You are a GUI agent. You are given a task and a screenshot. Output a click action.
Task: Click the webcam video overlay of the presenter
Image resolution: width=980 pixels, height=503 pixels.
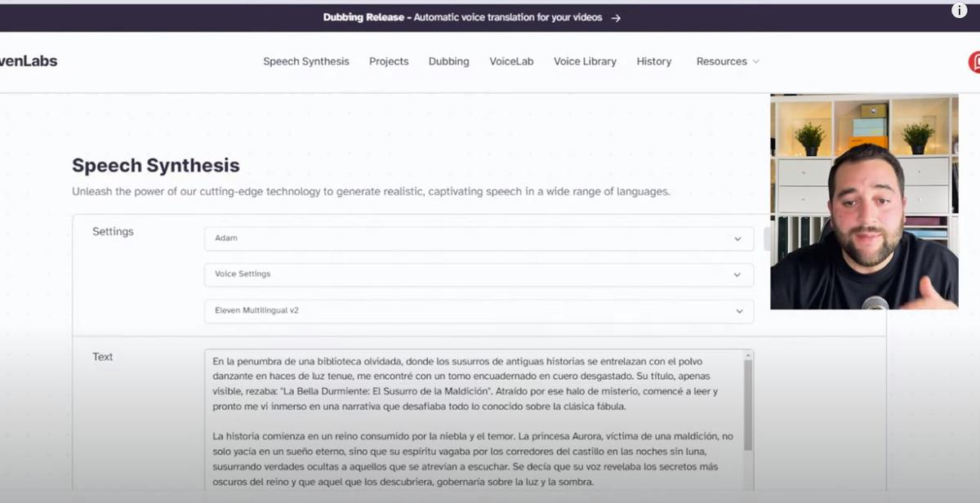click(864, 202)
